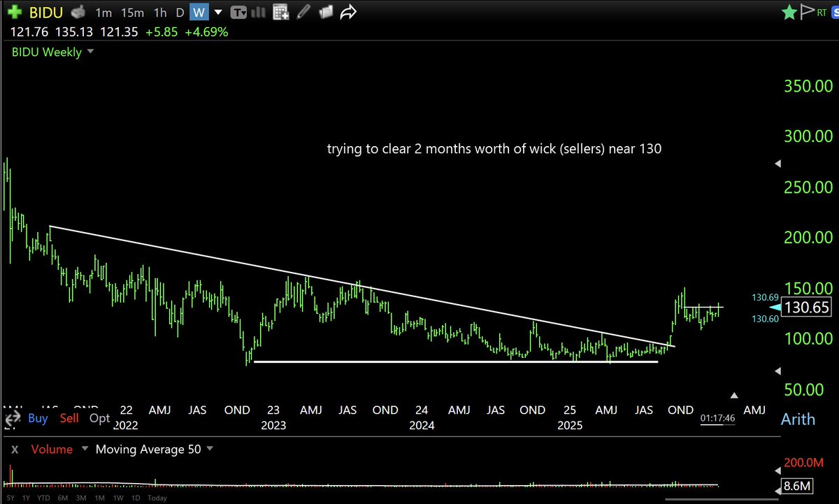Click the flag icon at top right
The height and width of the screenshot is (504, 839).
(808, 12)
